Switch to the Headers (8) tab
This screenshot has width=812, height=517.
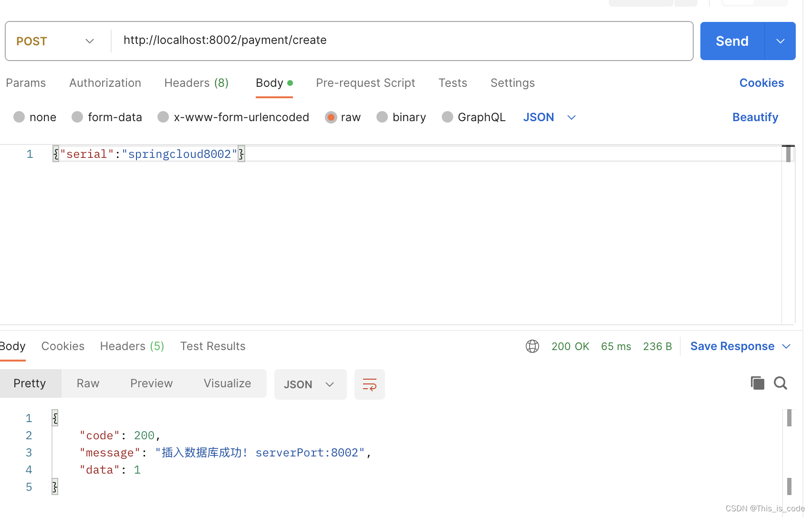(x=196, y=83)
